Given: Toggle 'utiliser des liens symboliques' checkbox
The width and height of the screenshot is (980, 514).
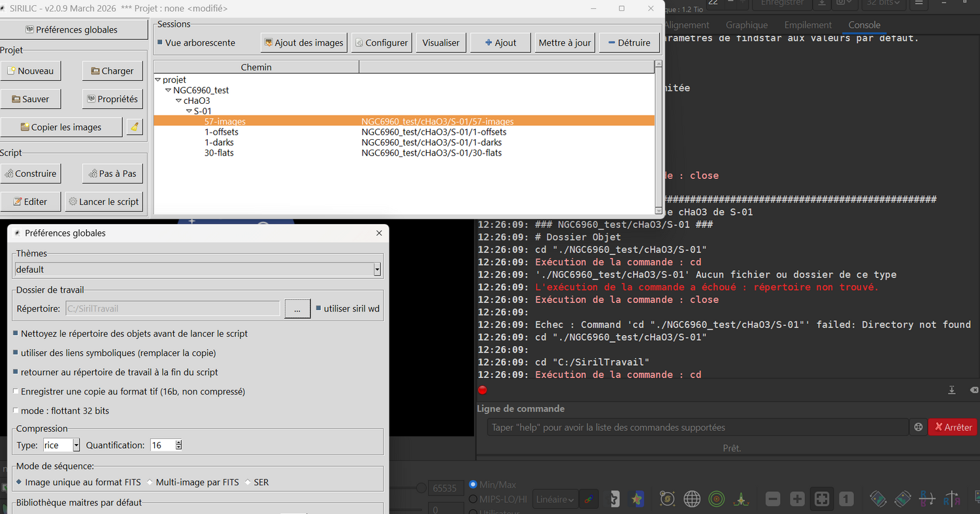Looking at the screenshot, I should pyautogui.click(x=16, y=353).
